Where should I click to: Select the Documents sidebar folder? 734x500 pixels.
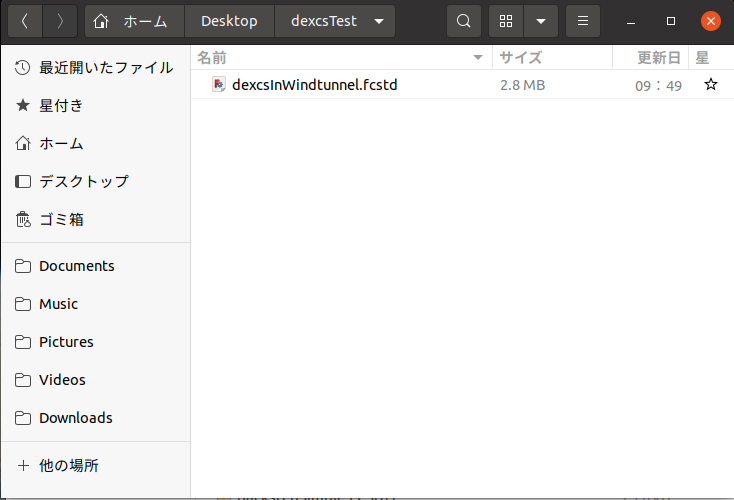76,266
